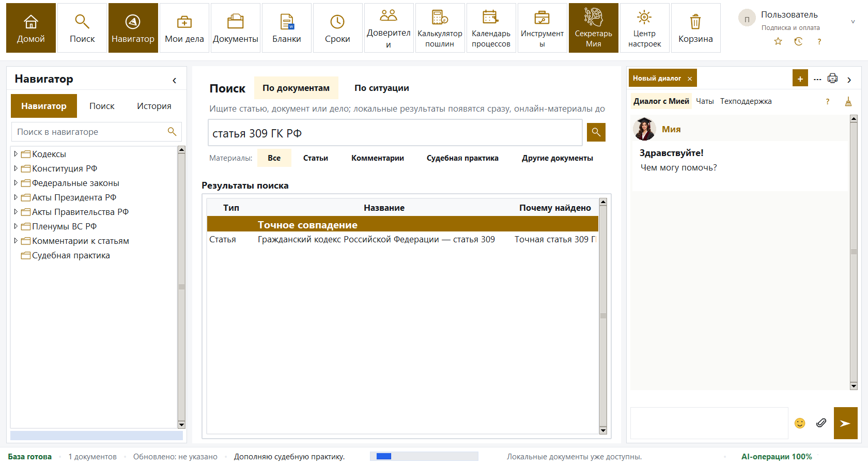Switch to the Поиск tab in navigator panel
This screenshot has height=465, width=868.
pos(102,106)
